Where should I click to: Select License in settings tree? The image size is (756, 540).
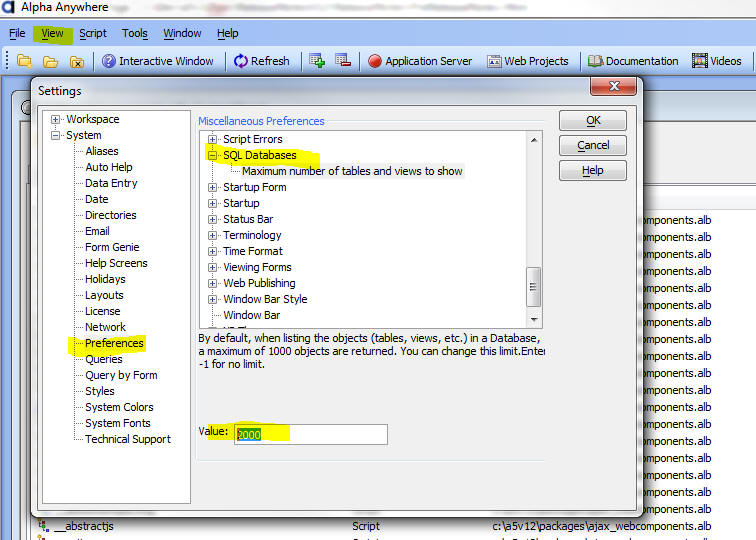point(103,311)
